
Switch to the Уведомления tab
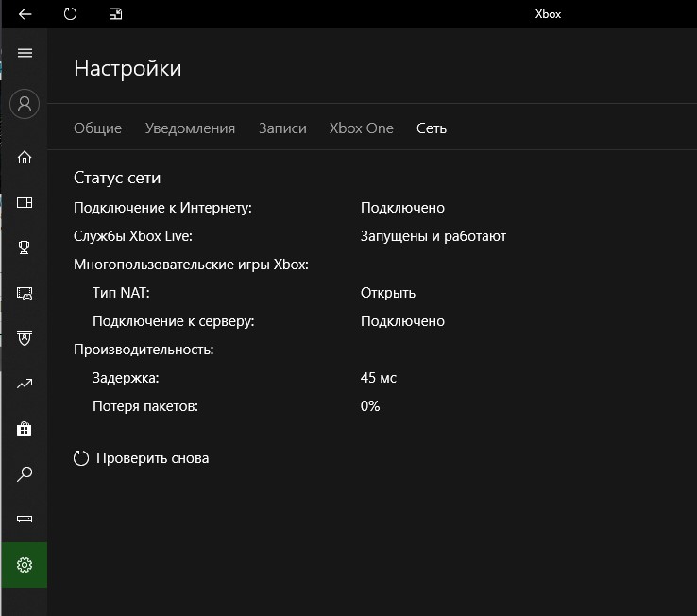(190, 128)
